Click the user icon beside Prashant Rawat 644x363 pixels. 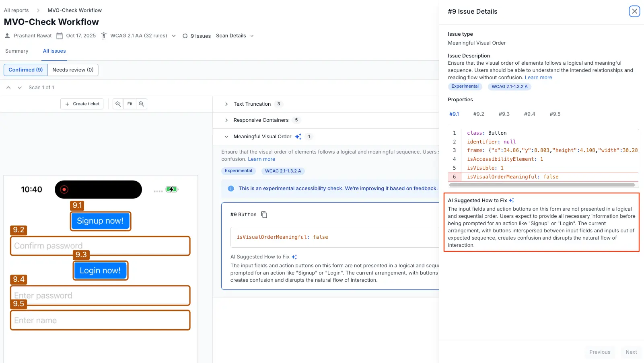coord(7,36)
